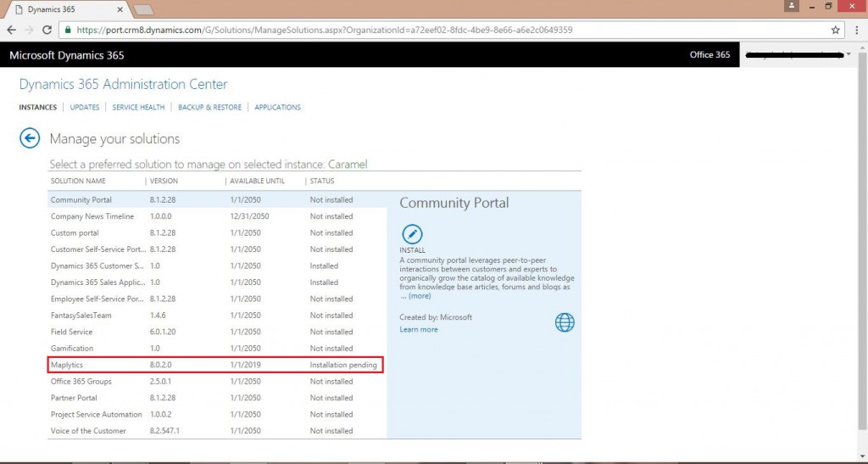Viewport: 868px width, 464px height.
Task: Click the Installed status of Dynamics 365 Sales
Action: coord(324,282)
